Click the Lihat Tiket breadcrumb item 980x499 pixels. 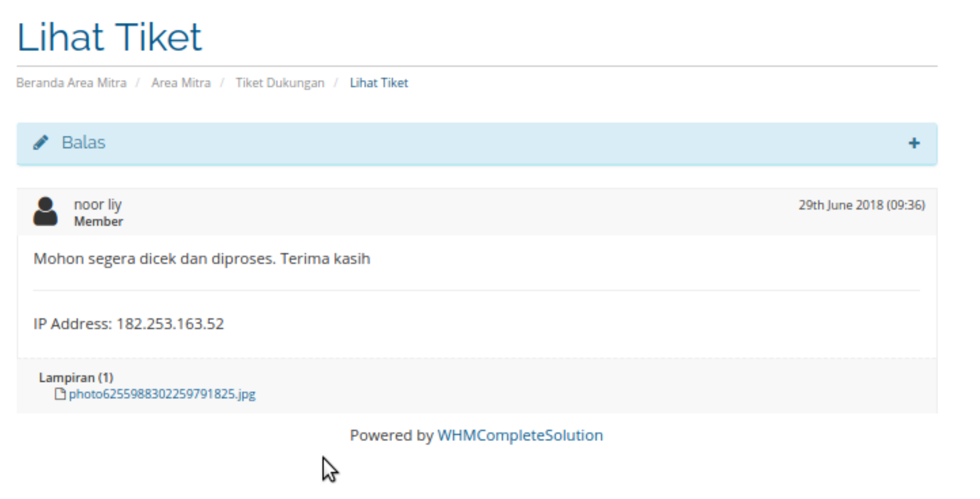[379, 83]
